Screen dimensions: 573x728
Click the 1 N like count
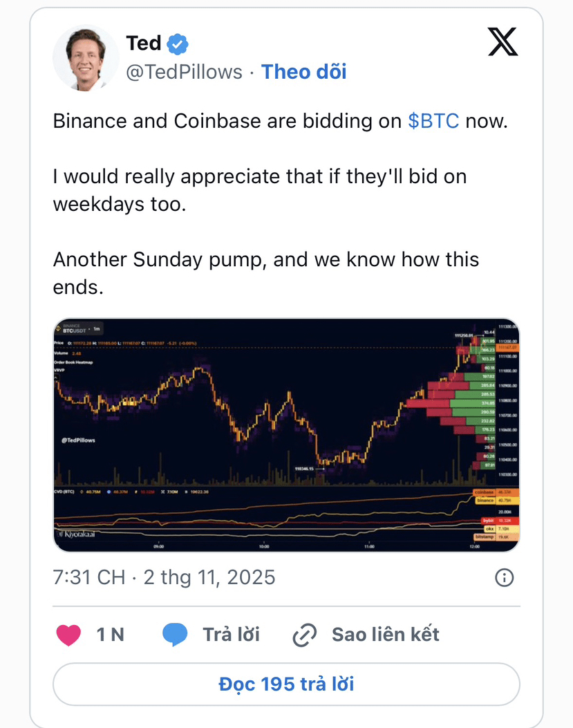pyautogui.click(x=110, y=635)
